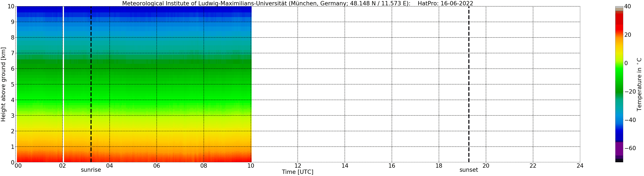Image resolution: width=644 pixels, height=176 pixels.
Task: Click the 24 tick label on time axis
Action: tap(580, 166)
